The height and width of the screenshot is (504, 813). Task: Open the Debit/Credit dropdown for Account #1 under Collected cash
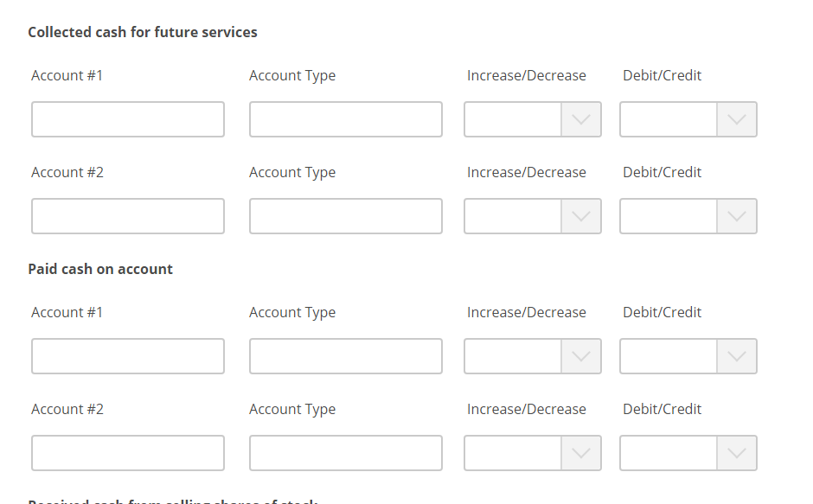pos(675,119)
